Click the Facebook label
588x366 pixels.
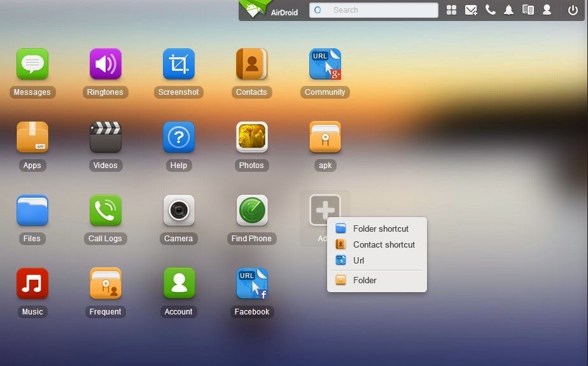click(252, 312)
